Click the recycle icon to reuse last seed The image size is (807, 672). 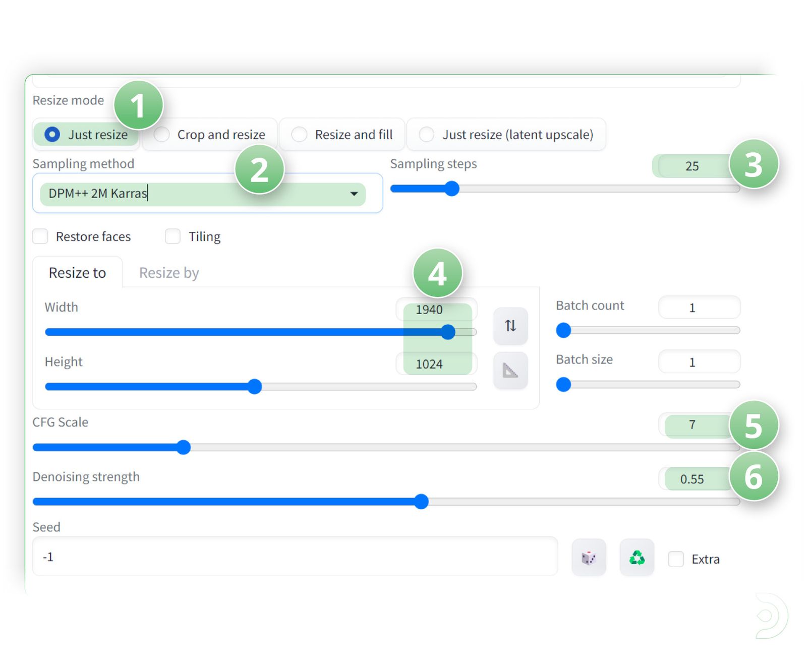pyautogui.click(x=636, y=557)
